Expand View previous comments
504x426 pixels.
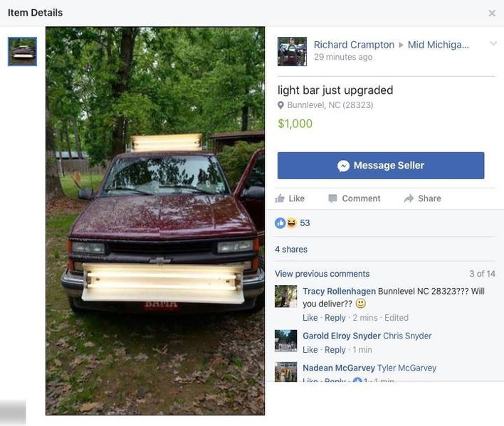click(322, 274)
